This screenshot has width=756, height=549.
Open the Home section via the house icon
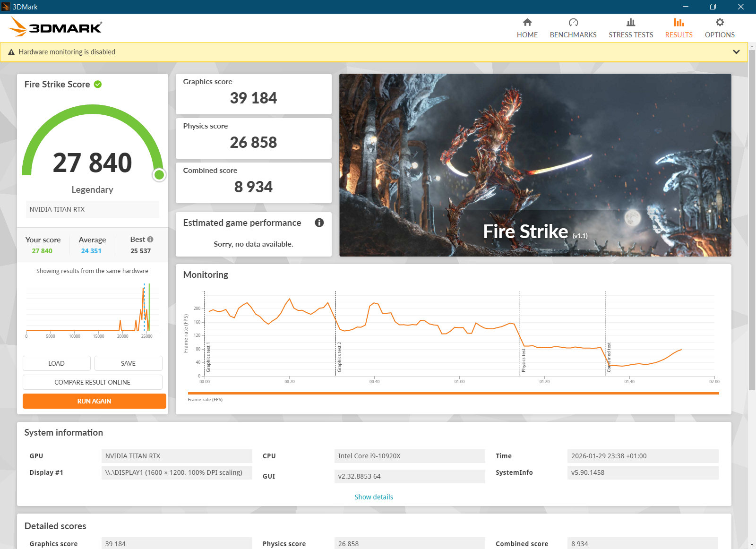coord(527,22)
